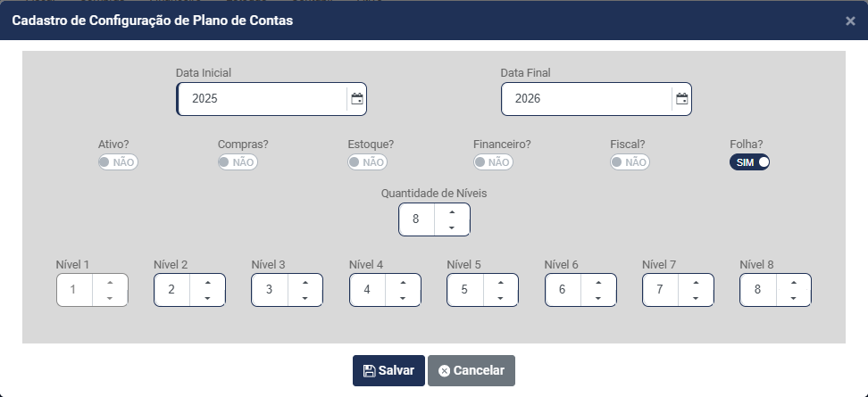Image resolution: width=868 pixels, height=397 pixels.
Task: Turn on the Estoque? toggle
Action: (x=367, y=162)
